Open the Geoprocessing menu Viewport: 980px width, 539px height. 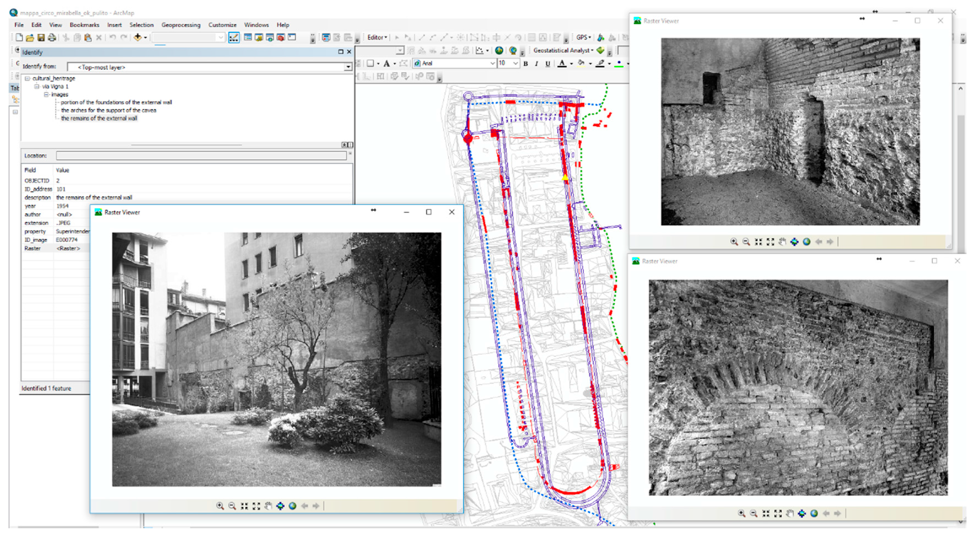click(x=181, y=25)
